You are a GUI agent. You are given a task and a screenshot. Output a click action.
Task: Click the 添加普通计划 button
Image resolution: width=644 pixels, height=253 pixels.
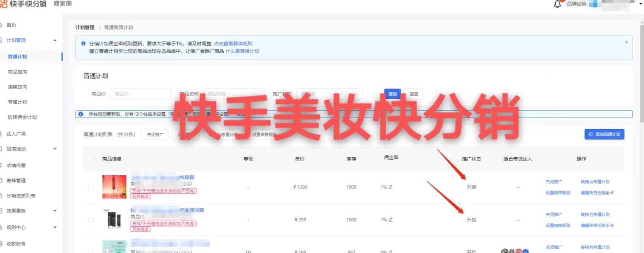point(604,134)
